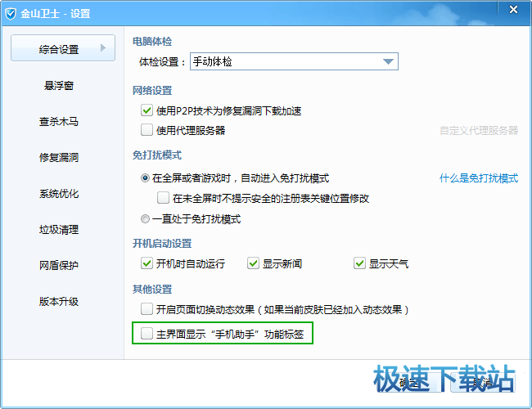The height and width of the screenshot is (409, 532).
Task: Switch to the 悬浮窗 settings tab
Action: click(59, 85)
